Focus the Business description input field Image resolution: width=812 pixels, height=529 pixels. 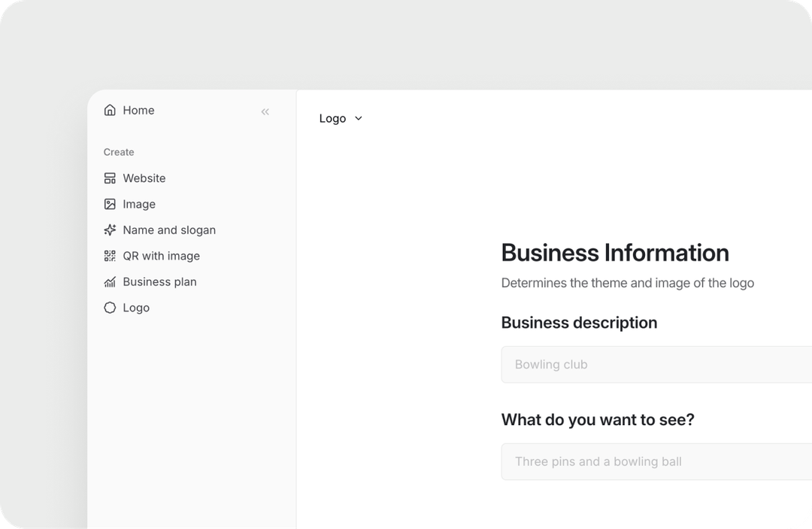coord(656,365)
